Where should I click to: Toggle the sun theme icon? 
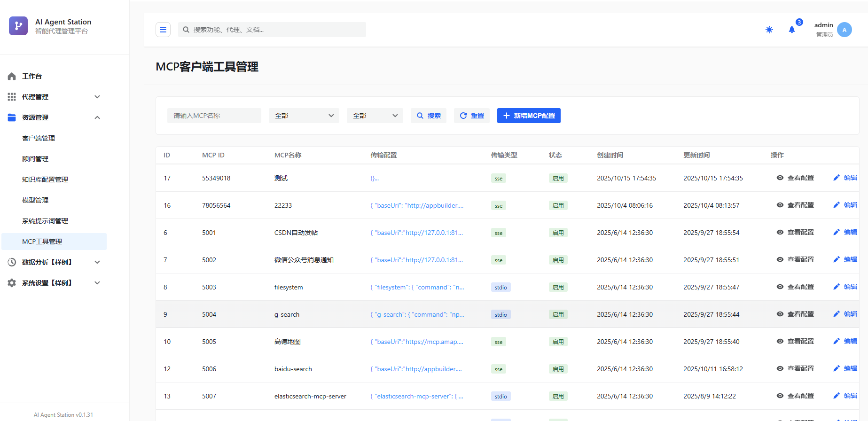coord(769,30)
